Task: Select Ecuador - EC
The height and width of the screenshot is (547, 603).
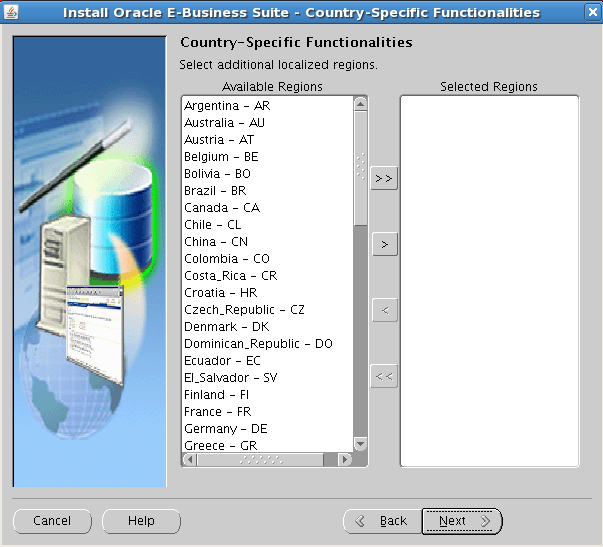Action: [267, 360]
